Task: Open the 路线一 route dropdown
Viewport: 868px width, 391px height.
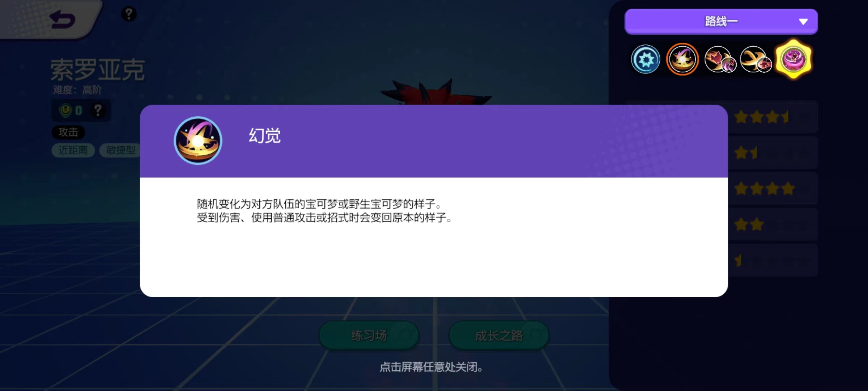Action: click(x=721, y=22)
